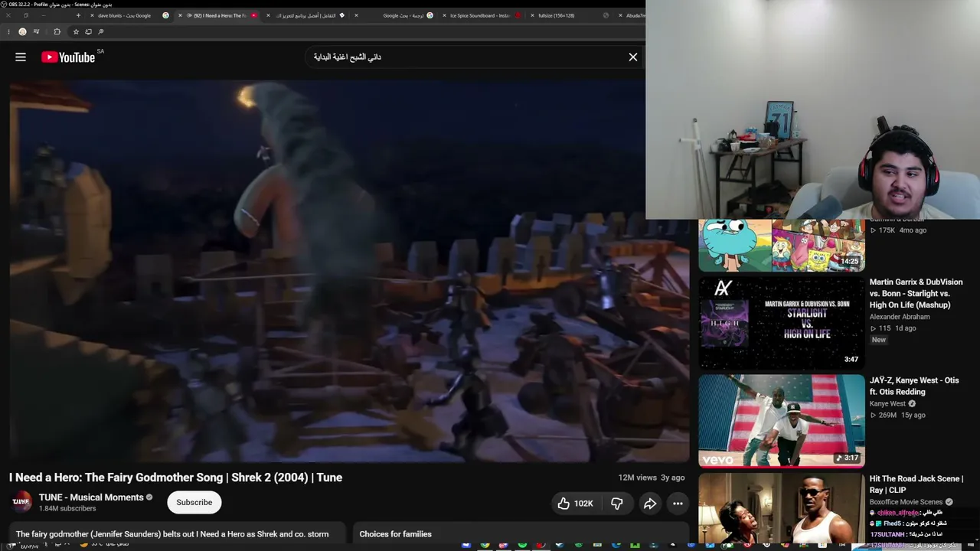Close the I Need a Hero tab

click(x=180, y=15)
